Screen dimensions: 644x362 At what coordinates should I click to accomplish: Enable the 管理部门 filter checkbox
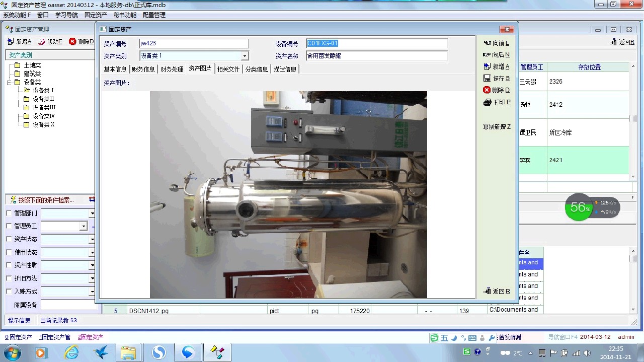[x=9, y=213]
